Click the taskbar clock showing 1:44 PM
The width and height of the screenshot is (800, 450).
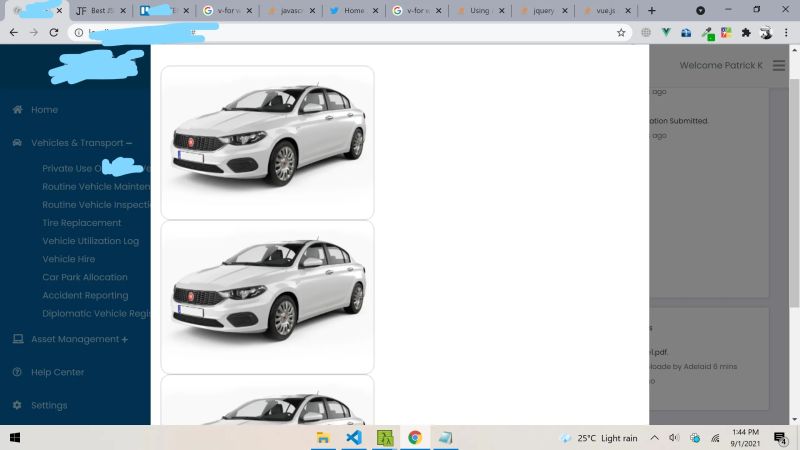coord(745,438)
